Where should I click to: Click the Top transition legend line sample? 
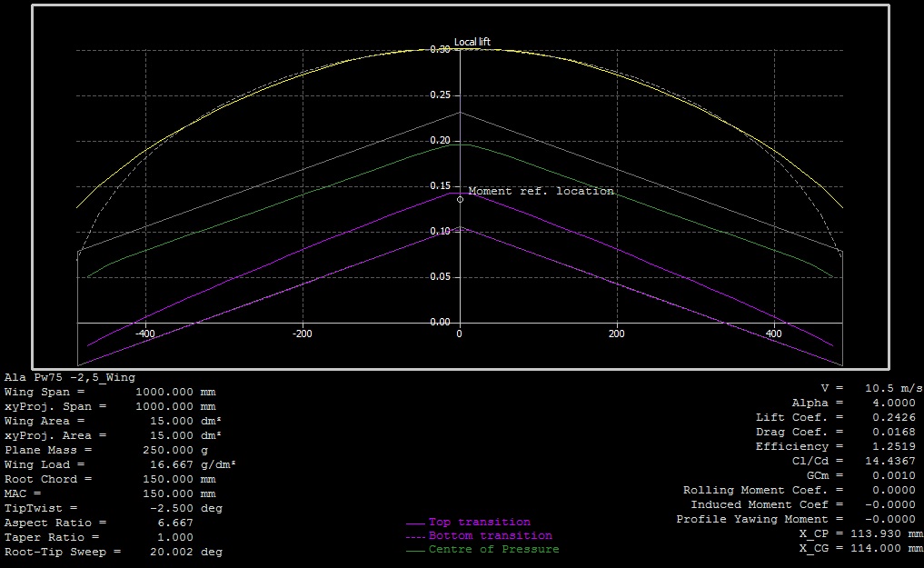pos(415,523)
